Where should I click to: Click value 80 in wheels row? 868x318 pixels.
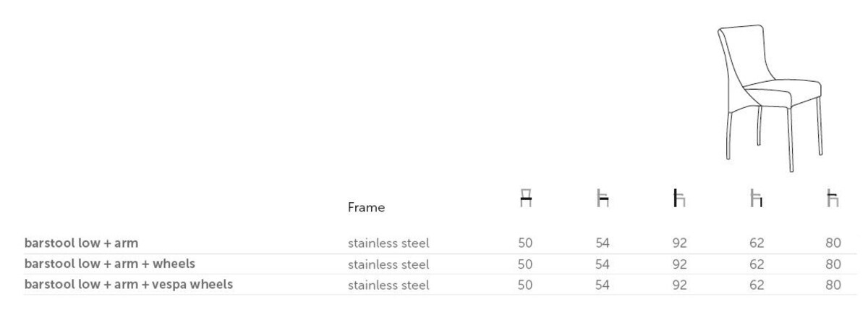pos(833,264)
